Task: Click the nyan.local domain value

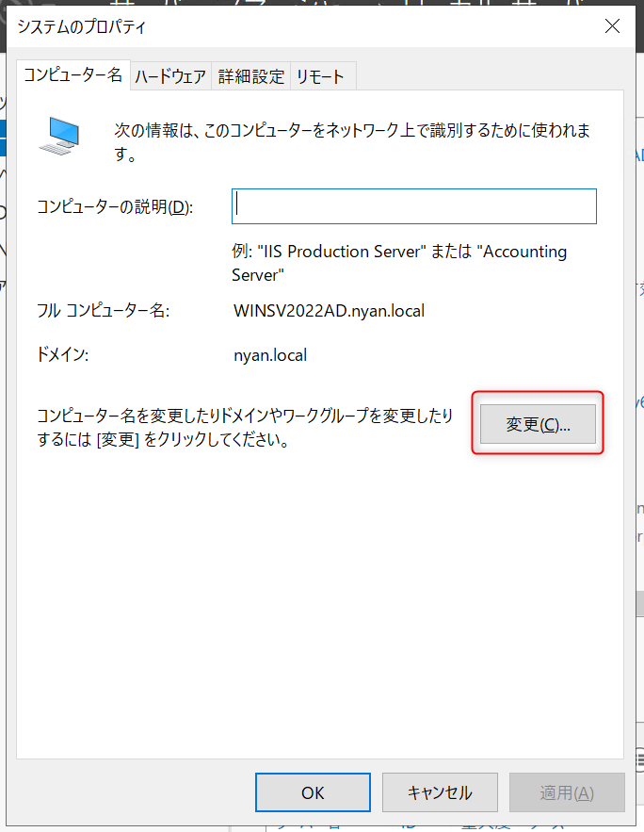Action: click(270, 355)
